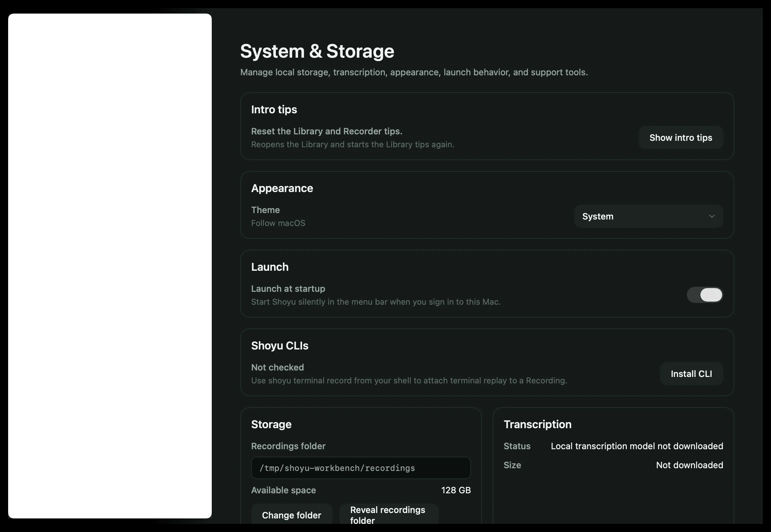771x532 pixels.
Task: Click 'Reopens the Library and starts' description text
Action: 353,144
